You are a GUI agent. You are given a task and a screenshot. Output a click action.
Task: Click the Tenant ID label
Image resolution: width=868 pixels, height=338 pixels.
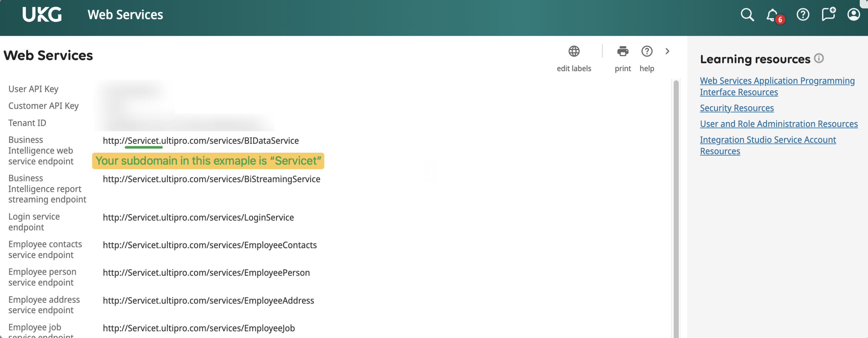pos(27,123)
